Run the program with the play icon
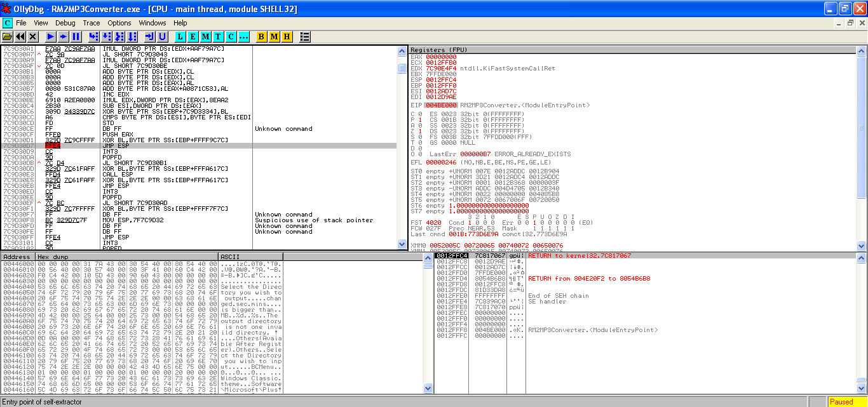 tap(51, 37)
